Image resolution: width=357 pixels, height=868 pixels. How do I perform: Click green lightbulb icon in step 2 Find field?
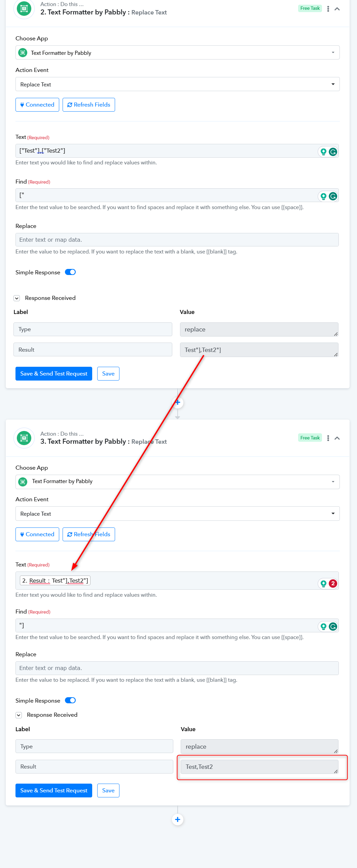tap(323, 196)
